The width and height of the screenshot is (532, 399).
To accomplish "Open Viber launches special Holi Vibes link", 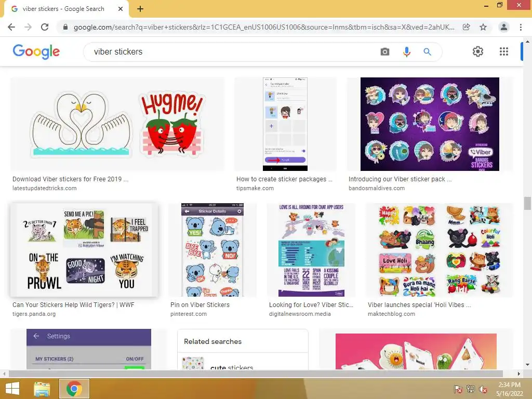I will (x=419, y=305).
